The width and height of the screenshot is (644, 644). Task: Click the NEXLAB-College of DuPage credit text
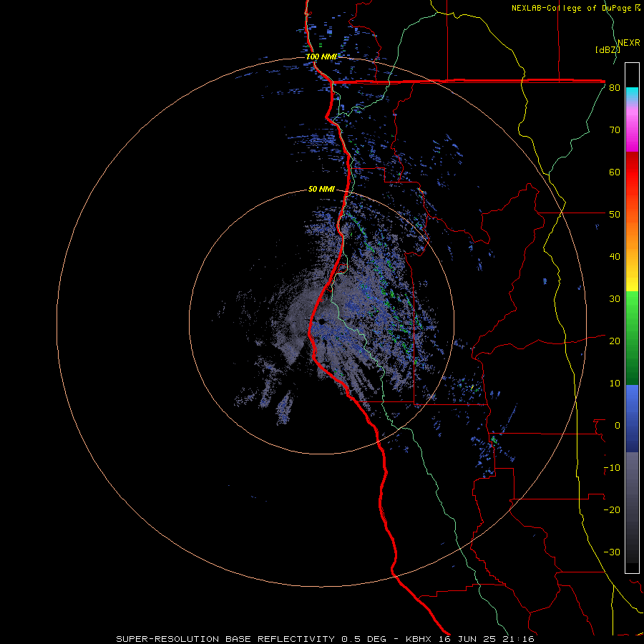[571, 8]
